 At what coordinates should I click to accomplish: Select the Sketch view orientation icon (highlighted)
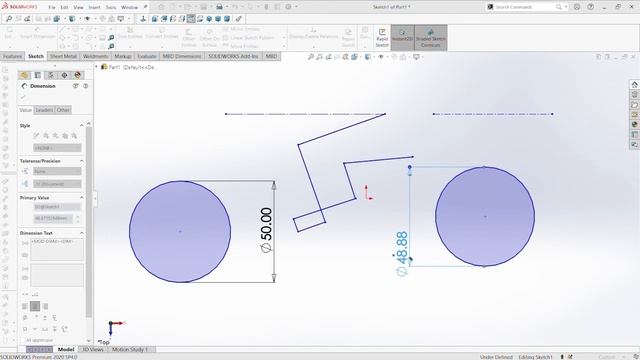pos(191,19)
